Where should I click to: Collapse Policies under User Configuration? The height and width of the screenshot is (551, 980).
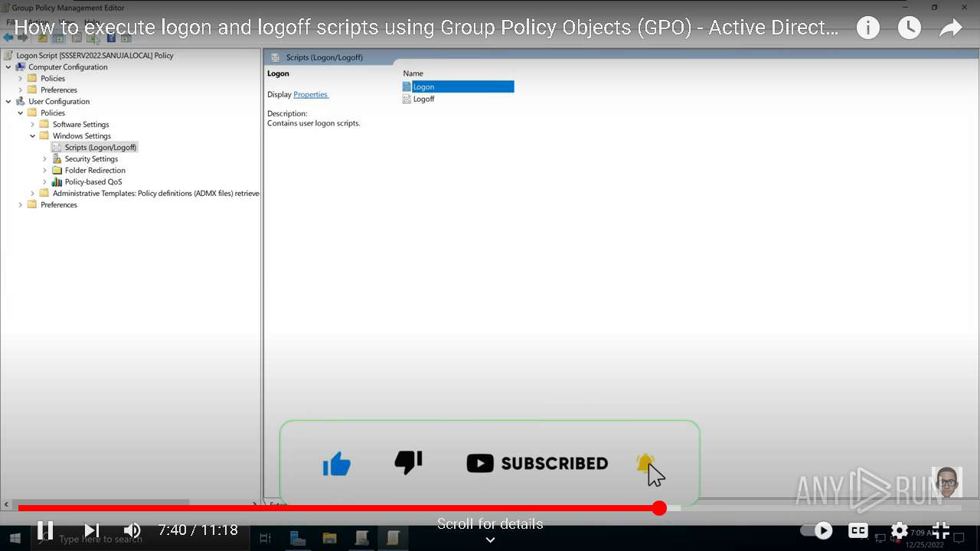tap(21, 112)
